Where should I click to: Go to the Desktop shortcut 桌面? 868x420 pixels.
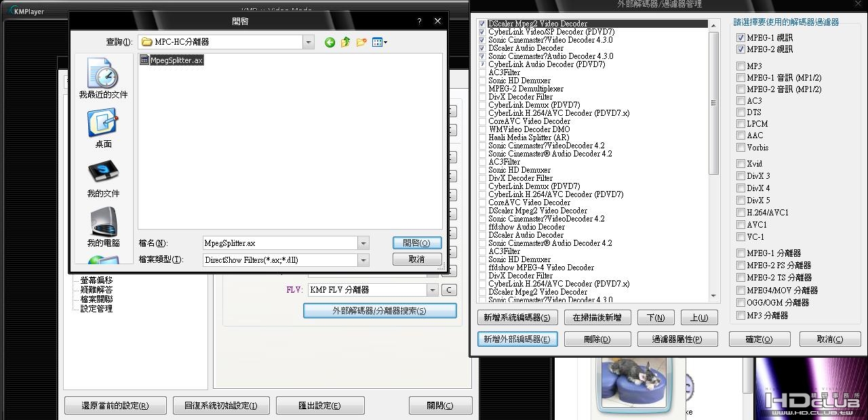103,128
